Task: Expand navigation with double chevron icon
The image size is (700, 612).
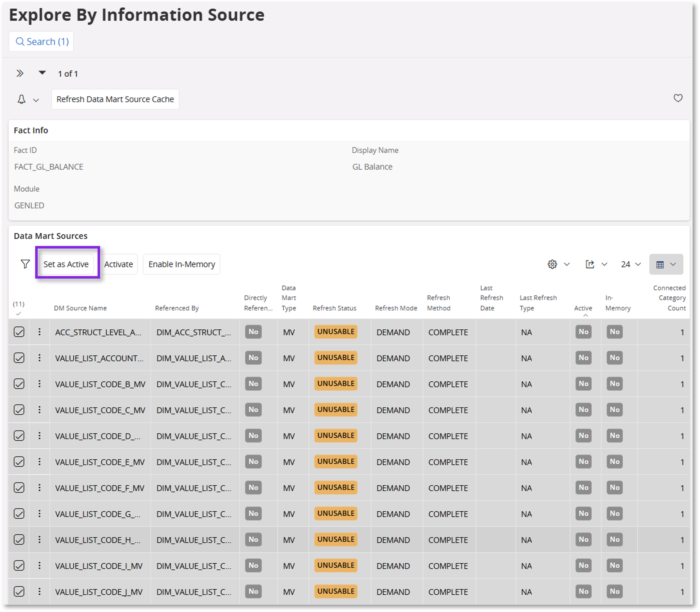Action: coord(20,73)
